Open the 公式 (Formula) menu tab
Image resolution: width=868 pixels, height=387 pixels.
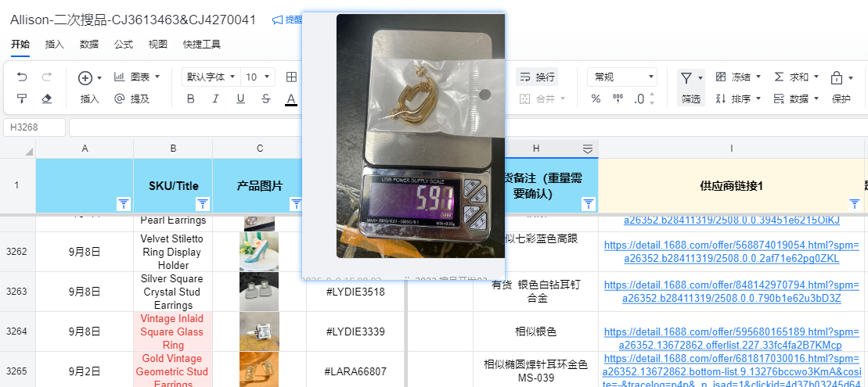pyautogui.click(x=124, y=45)
